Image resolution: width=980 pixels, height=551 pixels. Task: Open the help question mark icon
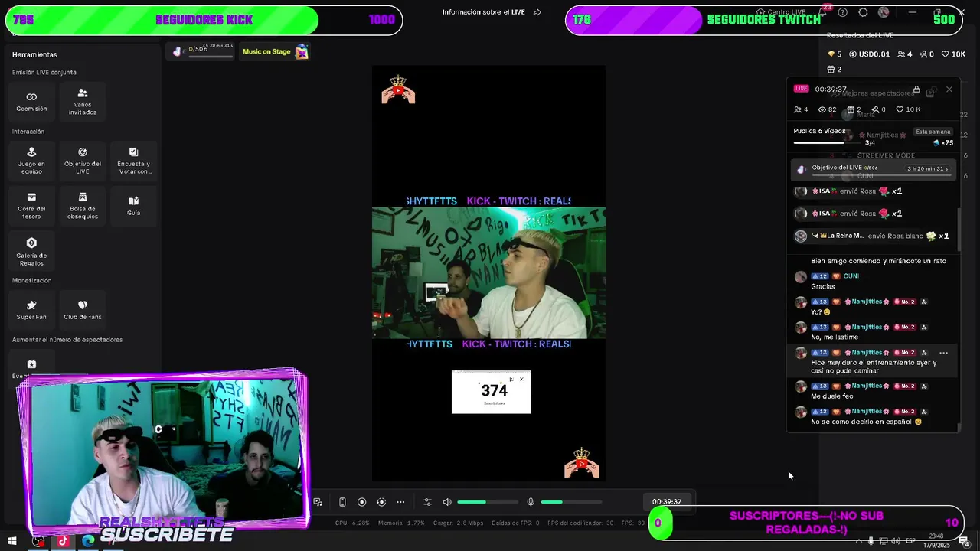(x=843, y=12)
